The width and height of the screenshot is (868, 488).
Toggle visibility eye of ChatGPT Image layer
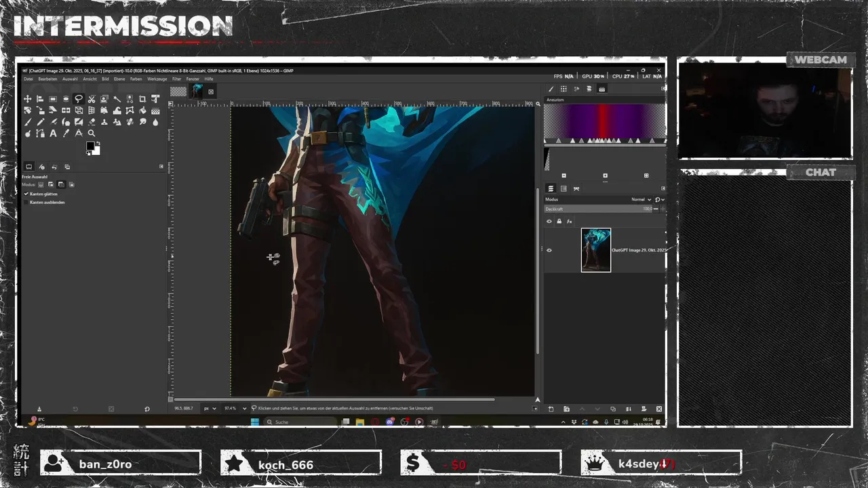point(549,250)
